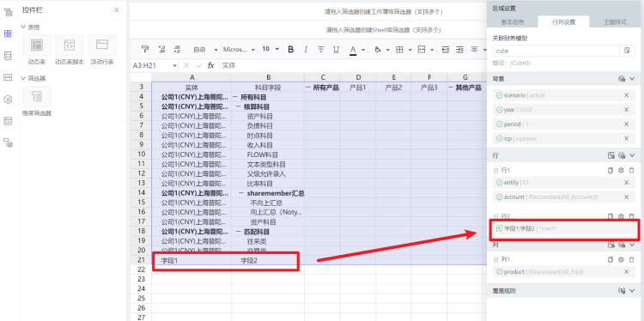Click the merge cells icon

click(x=422, y=49)
